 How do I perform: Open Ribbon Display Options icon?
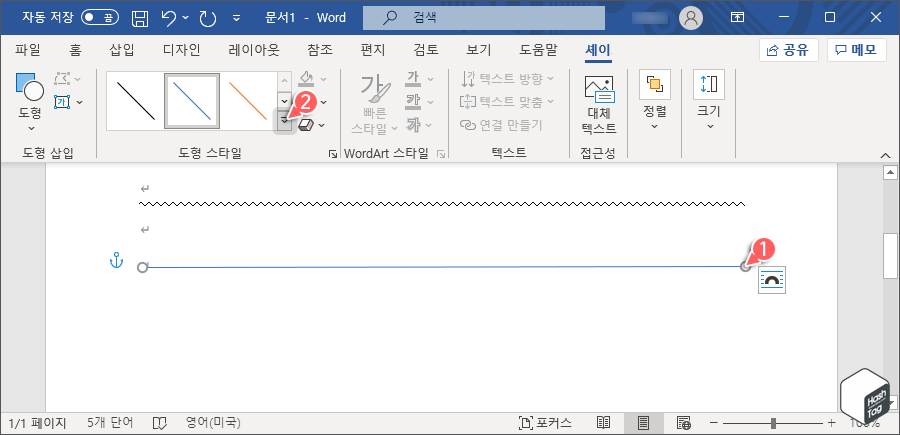[x=737, y=18]
